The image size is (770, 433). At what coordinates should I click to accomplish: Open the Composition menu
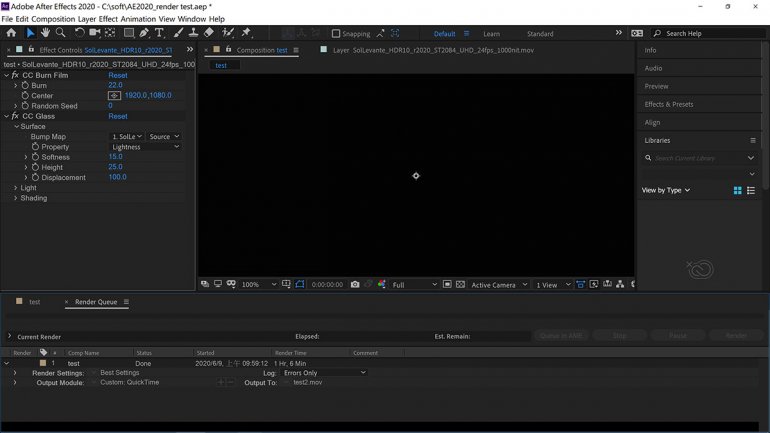(53, 19)
